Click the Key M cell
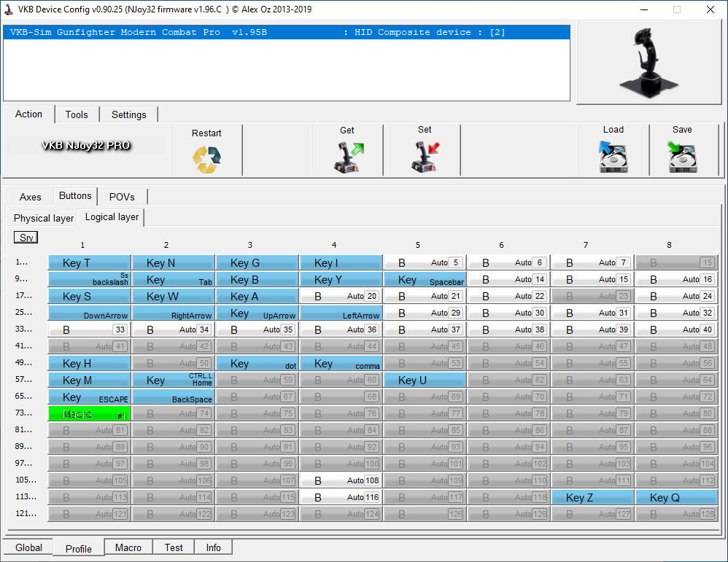The height and width of the screenshot is (562, 728). point(89,380)
